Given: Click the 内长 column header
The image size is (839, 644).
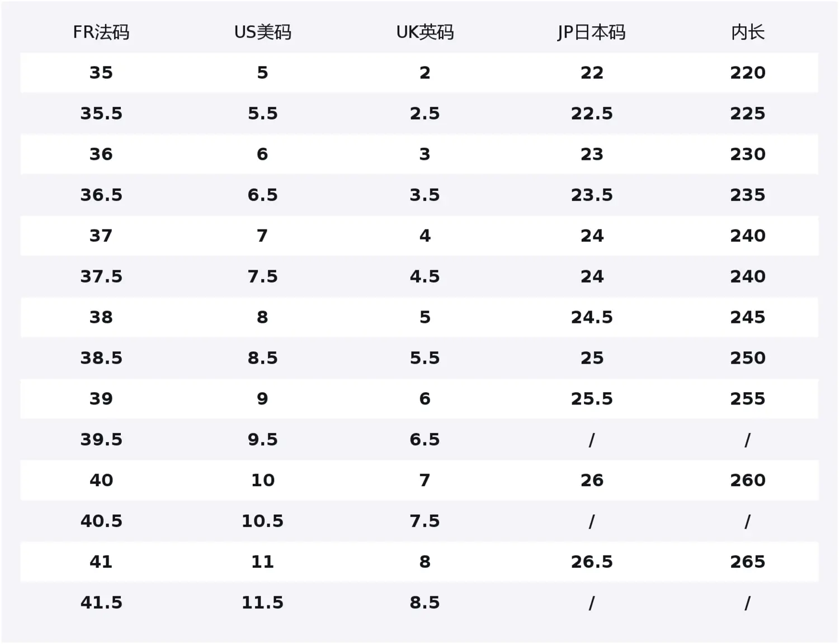Looking at the screenshot, I should tap(748, 32).
